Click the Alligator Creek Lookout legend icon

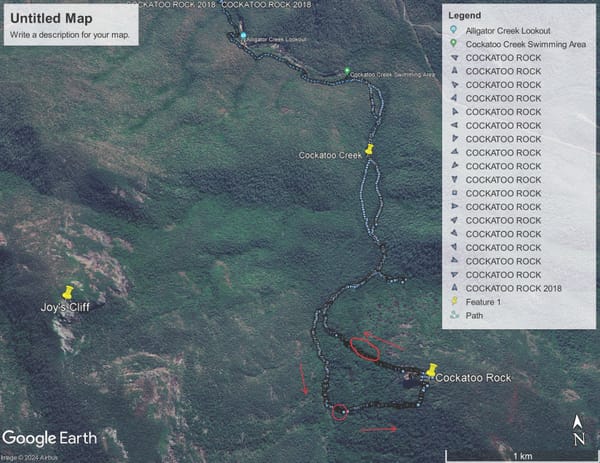(454, 30)
